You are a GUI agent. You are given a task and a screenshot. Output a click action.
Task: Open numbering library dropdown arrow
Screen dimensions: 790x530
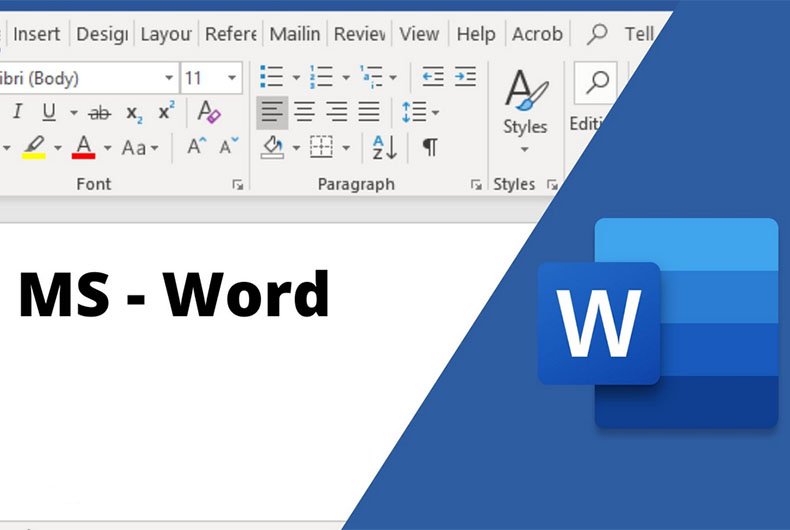346,78
